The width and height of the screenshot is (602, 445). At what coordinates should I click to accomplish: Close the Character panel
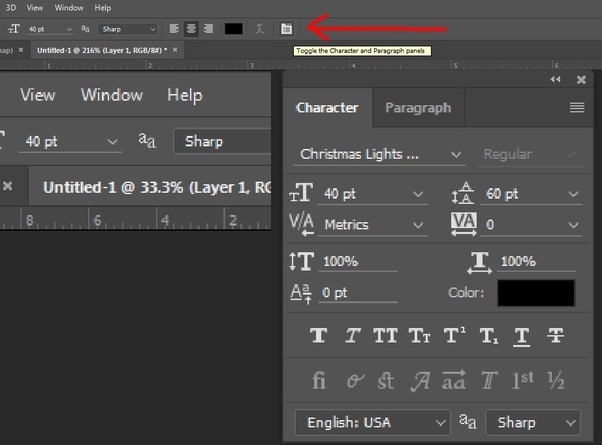(581, 79)
